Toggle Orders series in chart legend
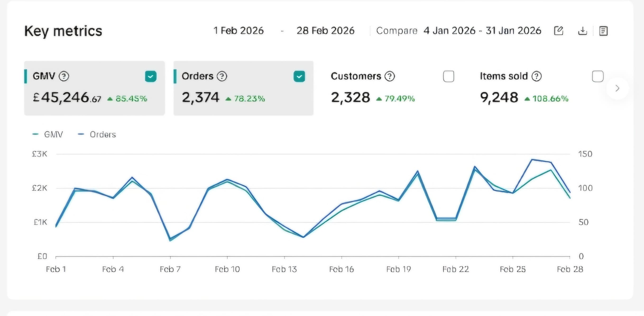The width and height of the screenshot is (644, 316). (97, 134)
